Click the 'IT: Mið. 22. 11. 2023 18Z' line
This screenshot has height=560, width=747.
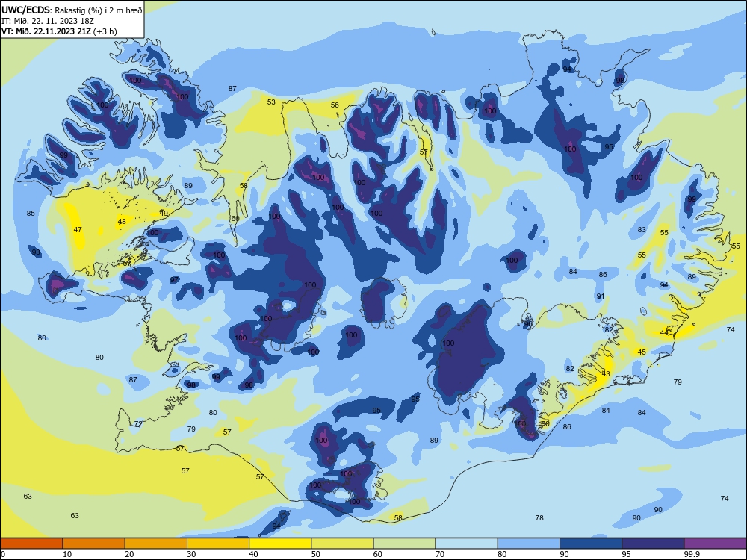point(48,21)
